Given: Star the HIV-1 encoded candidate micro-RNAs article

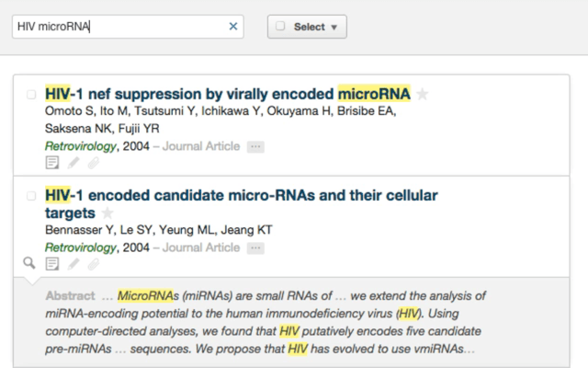Looking at the screenshot, I should pyautogui.click(x=107, y=213).
